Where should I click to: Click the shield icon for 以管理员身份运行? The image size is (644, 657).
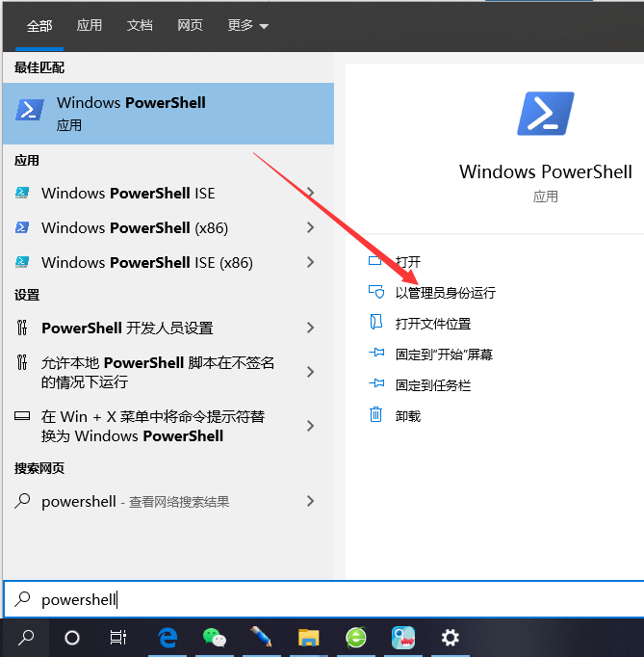(x=376, y=292)
